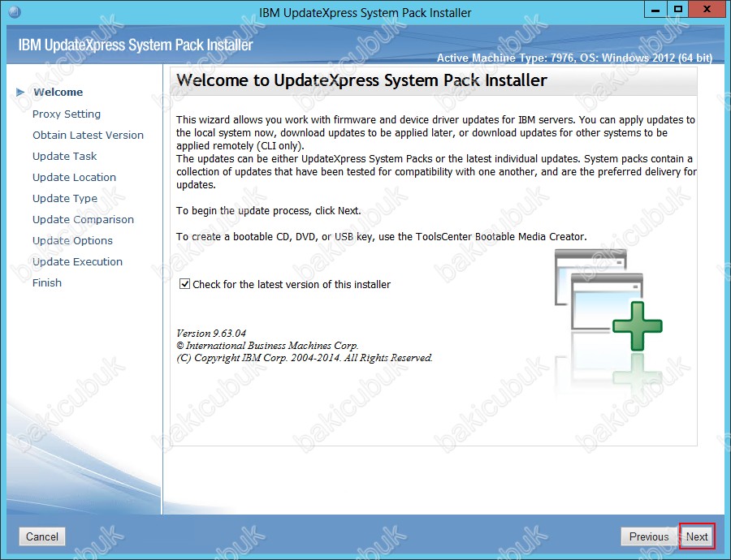The image size is (731, 560).
Task: Jump to Update Location step
Action: point(74,178)
